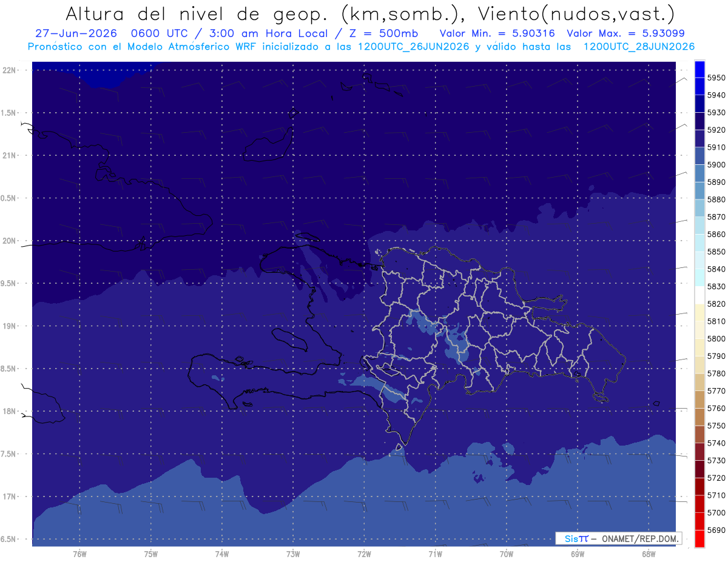Click the pale yellow swatch between 5820 and 5810
This screenshot has width=728, height=562.
[x=699, y=312]
